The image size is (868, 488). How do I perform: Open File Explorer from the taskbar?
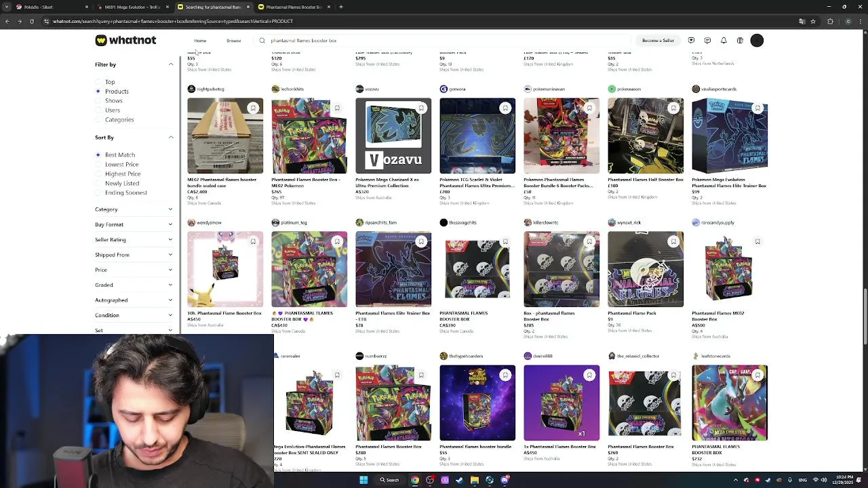point(475,480)
